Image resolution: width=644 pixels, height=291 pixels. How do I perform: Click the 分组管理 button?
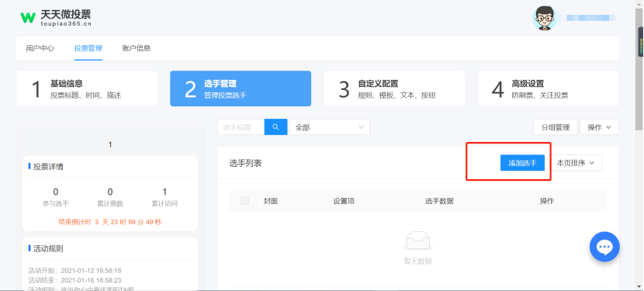556,127
